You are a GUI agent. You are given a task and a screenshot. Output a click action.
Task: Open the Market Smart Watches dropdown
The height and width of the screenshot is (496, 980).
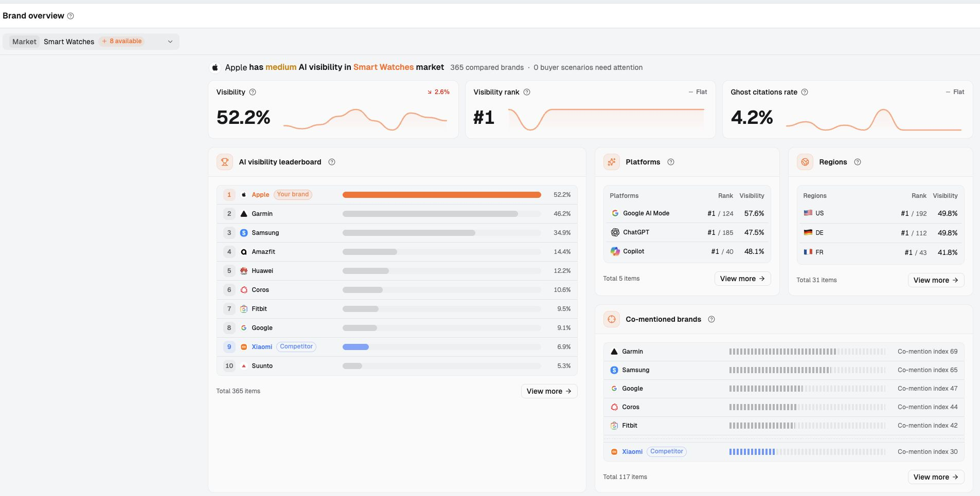pyautogui.click(x=91, y=42)
